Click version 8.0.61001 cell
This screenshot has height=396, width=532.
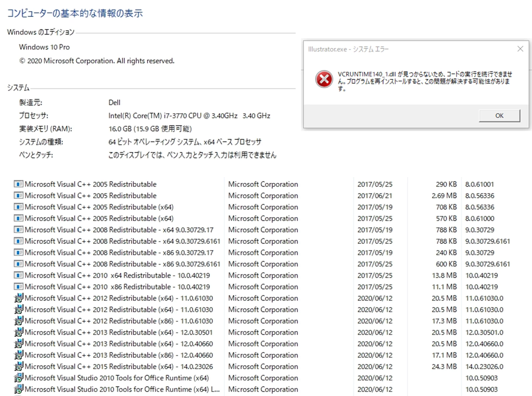coord(480,184)
